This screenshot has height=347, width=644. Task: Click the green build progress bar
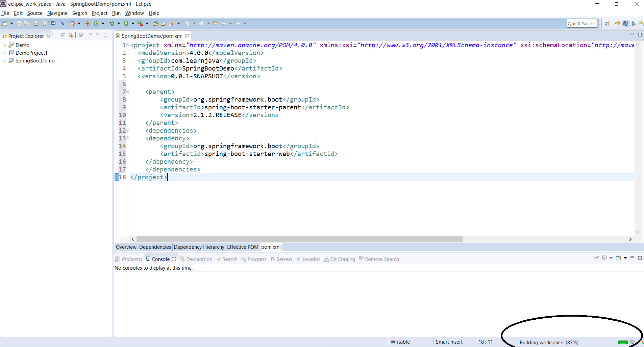pos(623,342)
